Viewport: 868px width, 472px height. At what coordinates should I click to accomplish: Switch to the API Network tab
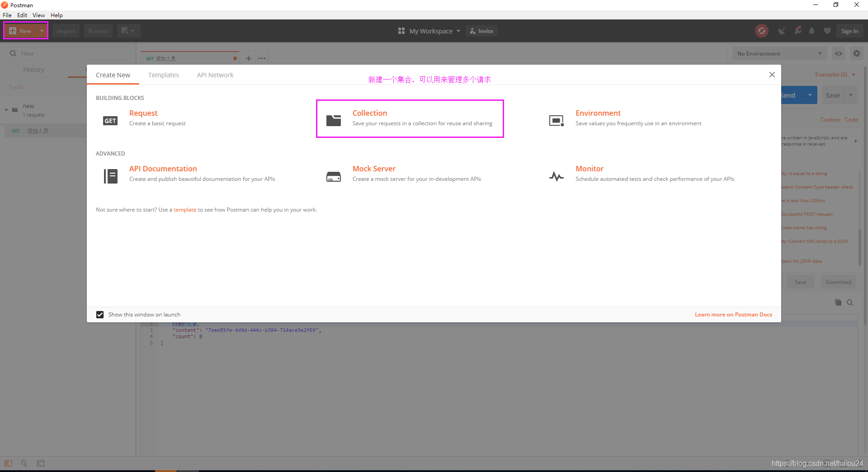(x=215, y=75)
